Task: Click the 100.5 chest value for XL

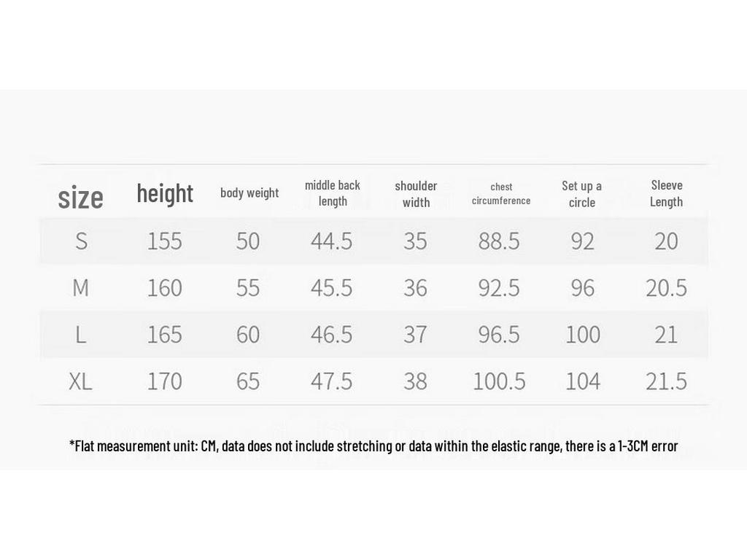Action: click(x=499, y=381)
